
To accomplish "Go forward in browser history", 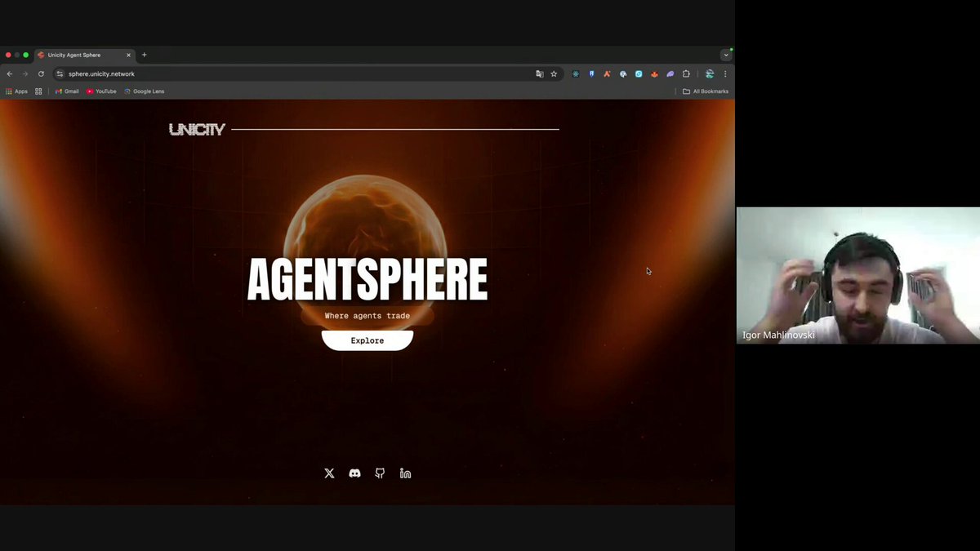I will (25, 73).
